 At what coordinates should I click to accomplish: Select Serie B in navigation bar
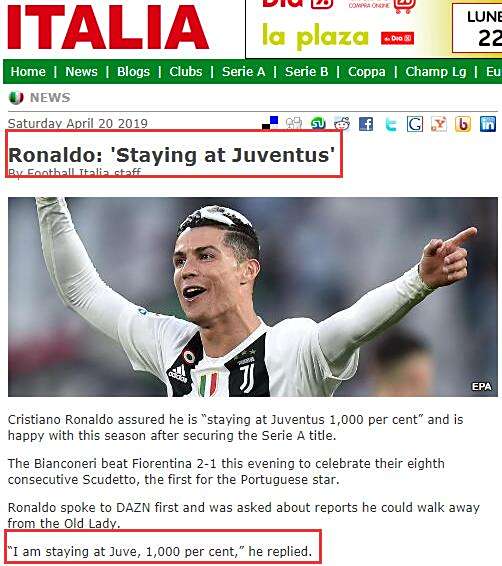click(306, 71)
